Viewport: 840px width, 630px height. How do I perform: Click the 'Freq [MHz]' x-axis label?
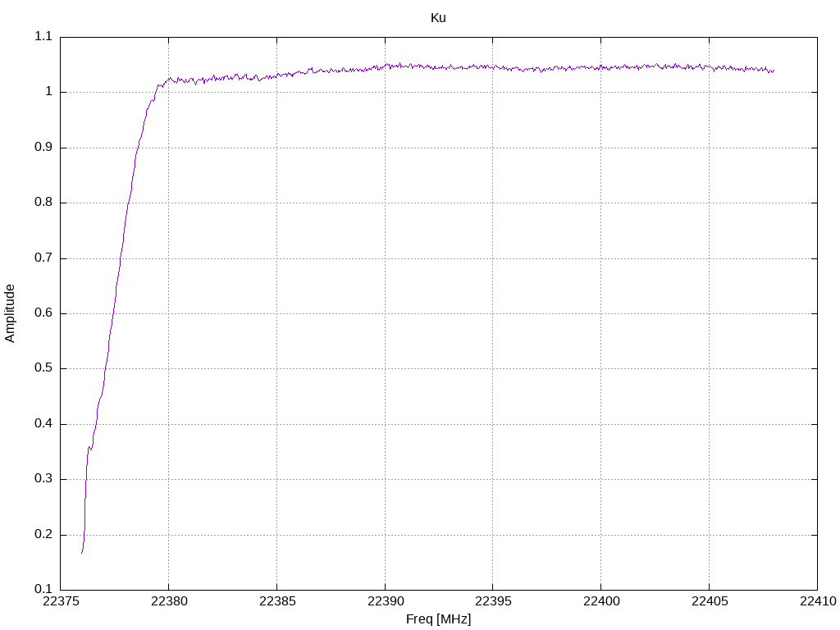pyautogui.click(x=438, y=619)
